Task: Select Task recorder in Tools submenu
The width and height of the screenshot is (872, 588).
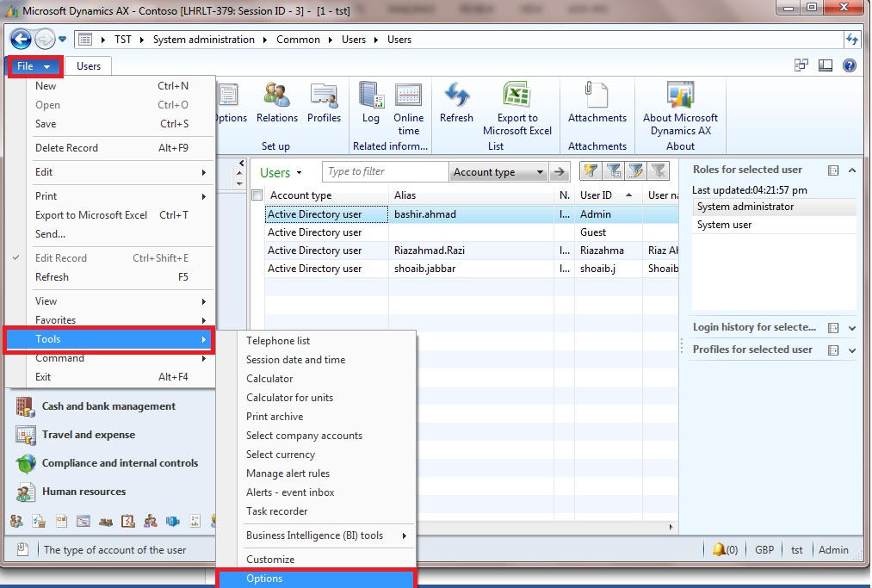Action: point(277,511)
